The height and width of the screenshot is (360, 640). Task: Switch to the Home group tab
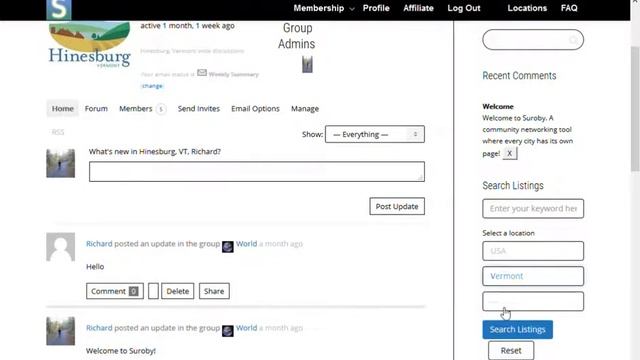(x=62, y=109)
